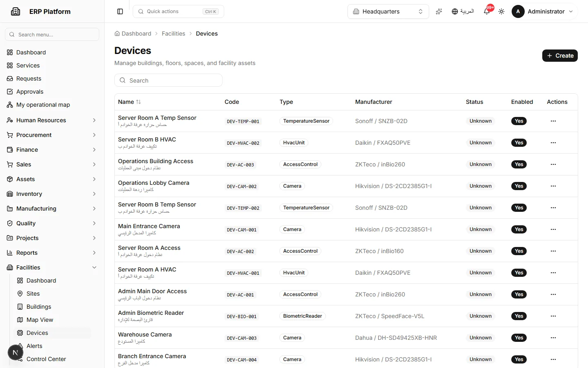Go to Dashboard breadcrumb

133,34
